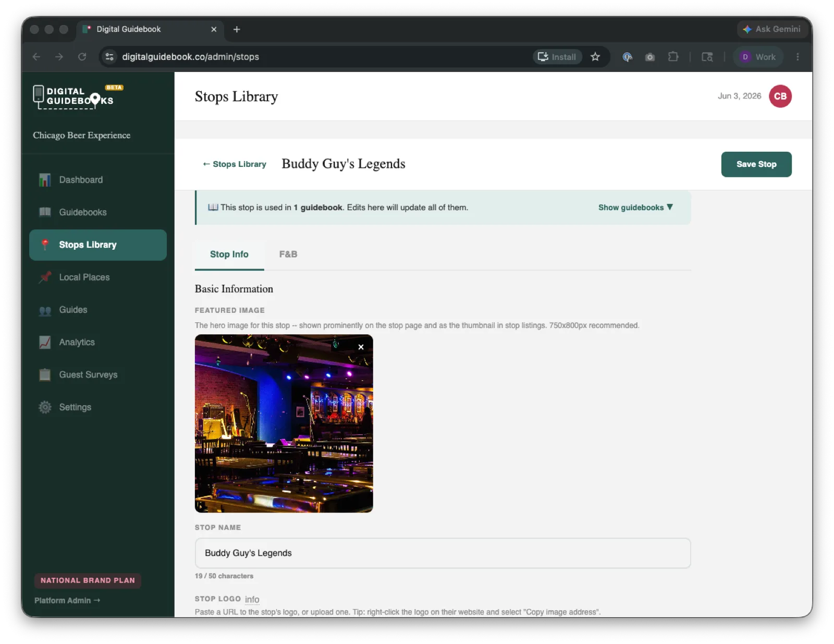This screenshot has height=644, width=834.
Task: Open Dashboard in the sidebar
Action: 98,180
